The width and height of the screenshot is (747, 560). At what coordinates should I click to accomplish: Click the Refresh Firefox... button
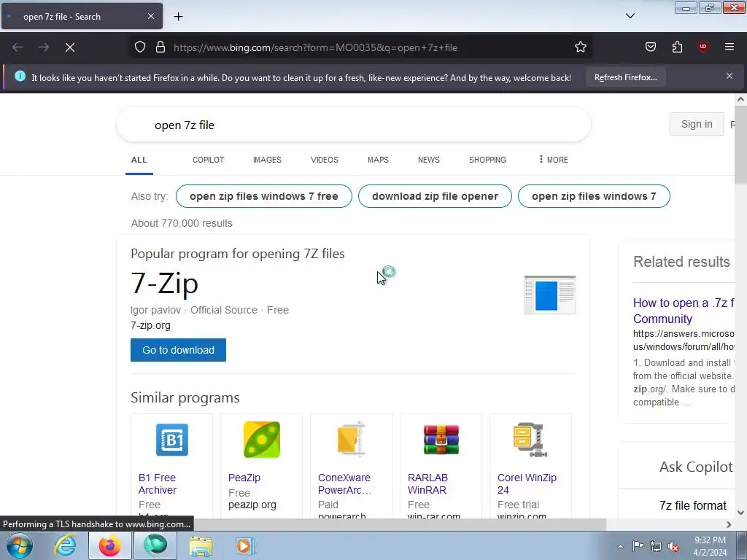(625, 77)
